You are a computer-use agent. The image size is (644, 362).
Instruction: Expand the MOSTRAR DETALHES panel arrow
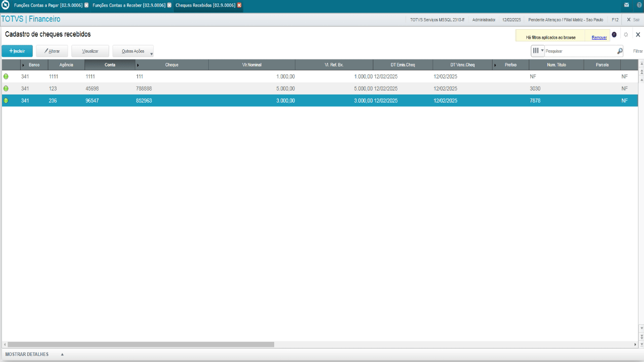62,354
